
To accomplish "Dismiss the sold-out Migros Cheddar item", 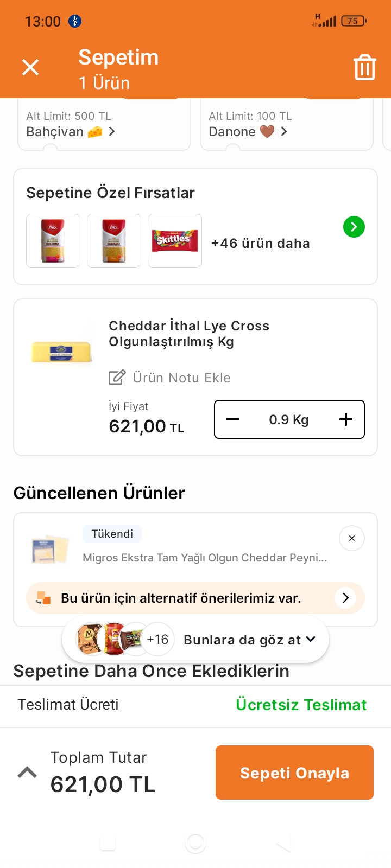I will pos(352,538).
